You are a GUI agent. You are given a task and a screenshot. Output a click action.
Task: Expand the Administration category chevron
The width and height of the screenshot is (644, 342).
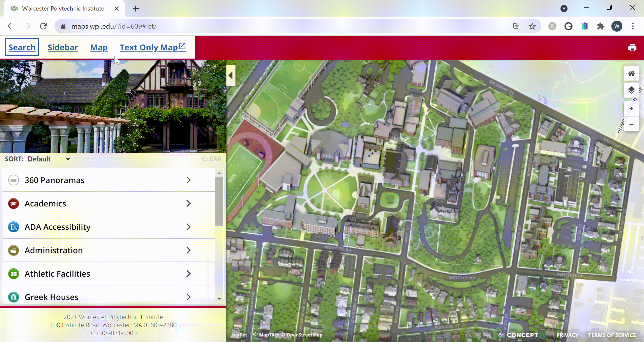(x=188, y=250)
